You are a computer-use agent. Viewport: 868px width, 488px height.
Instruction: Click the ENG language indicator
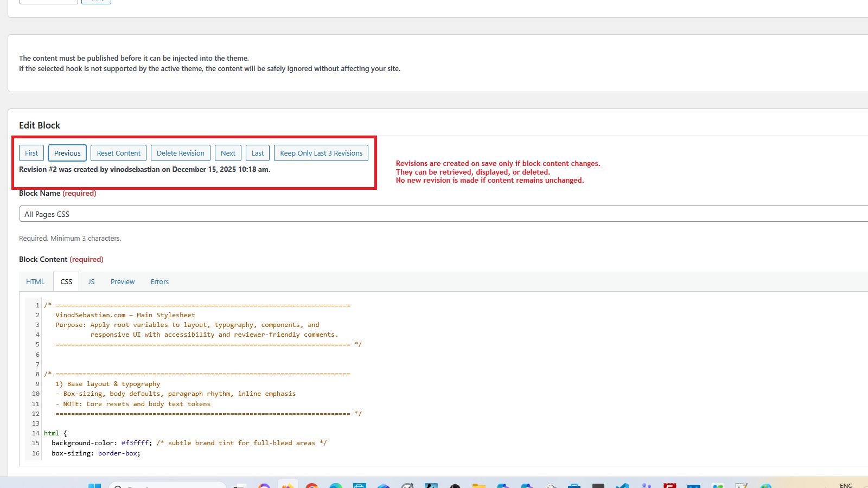[x=846, y=485]
